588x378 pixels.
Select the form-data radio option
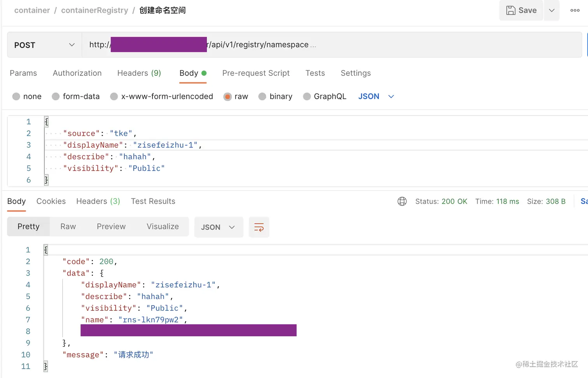[x=56, y=96]
